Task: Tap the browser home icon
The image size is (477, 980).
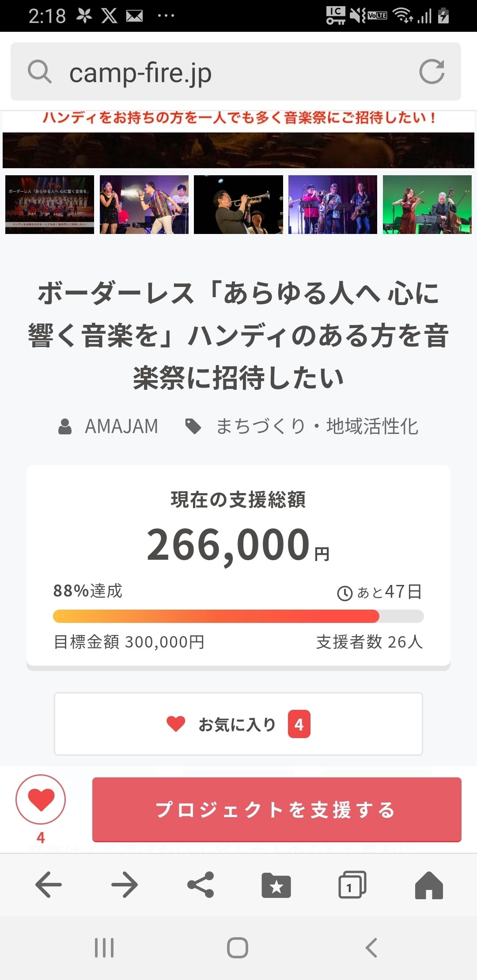Action: coord(428,885)
